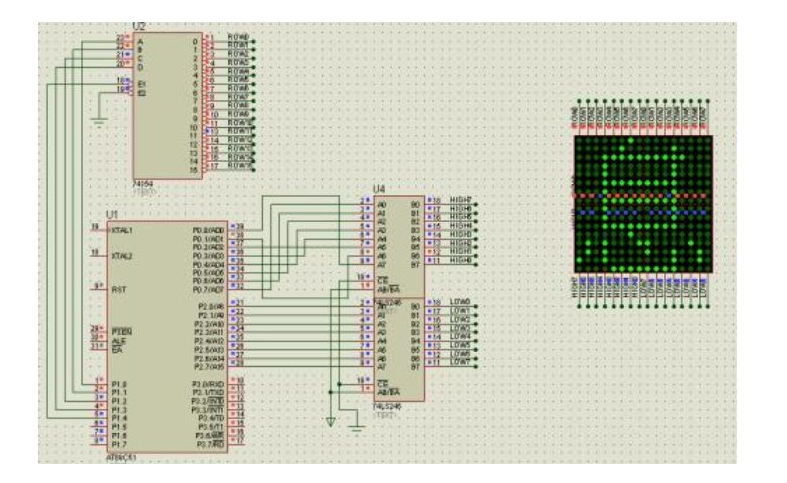787x483 pixels.
Task: Click the P3.0/RXD pin label on U1
Action: click(208, 384)
